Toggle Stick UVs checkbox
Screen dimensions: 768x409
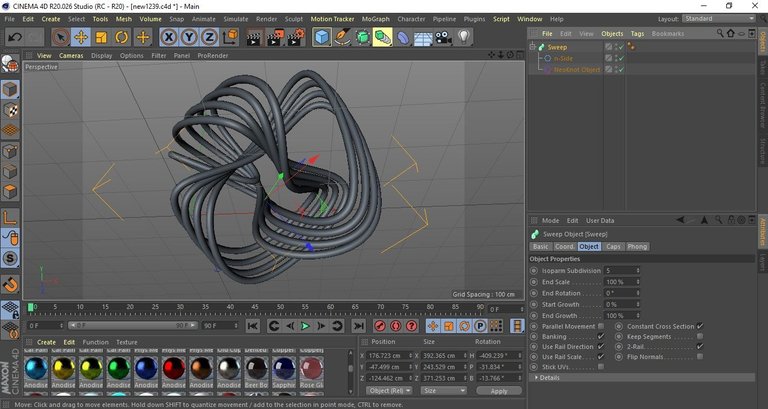(x=601, y=366)
